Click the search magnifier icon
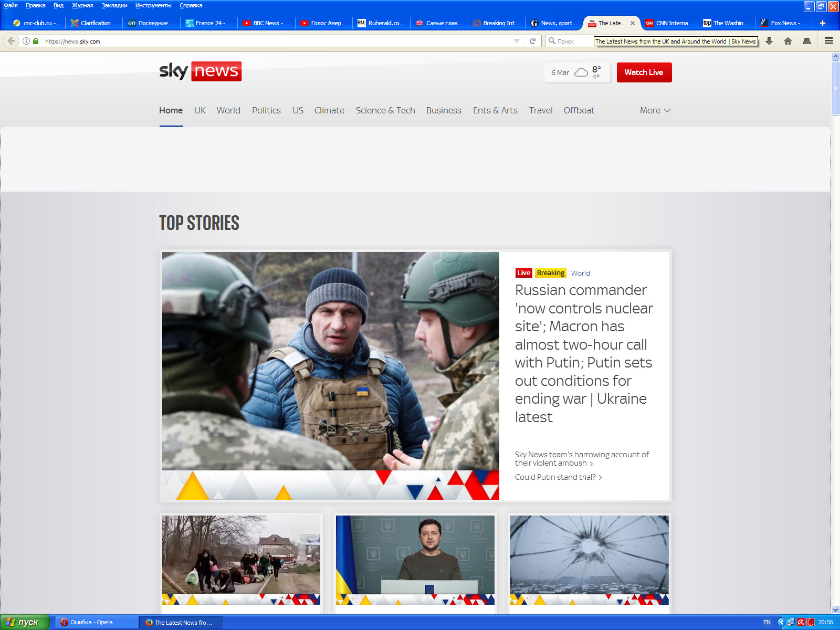 [552, 41]
